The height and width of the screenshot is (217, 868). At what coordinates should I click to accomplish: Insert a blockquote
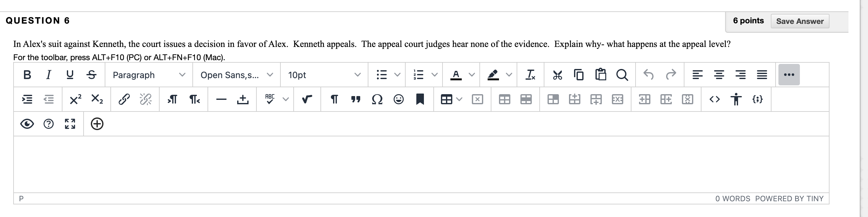click(355, 99)
